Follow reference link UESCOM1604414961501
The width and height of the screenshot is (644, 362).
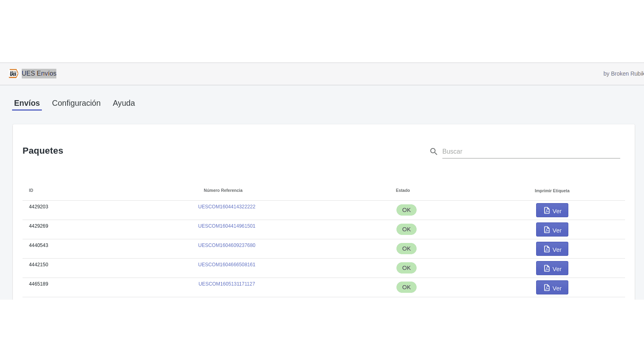[227, 226]
